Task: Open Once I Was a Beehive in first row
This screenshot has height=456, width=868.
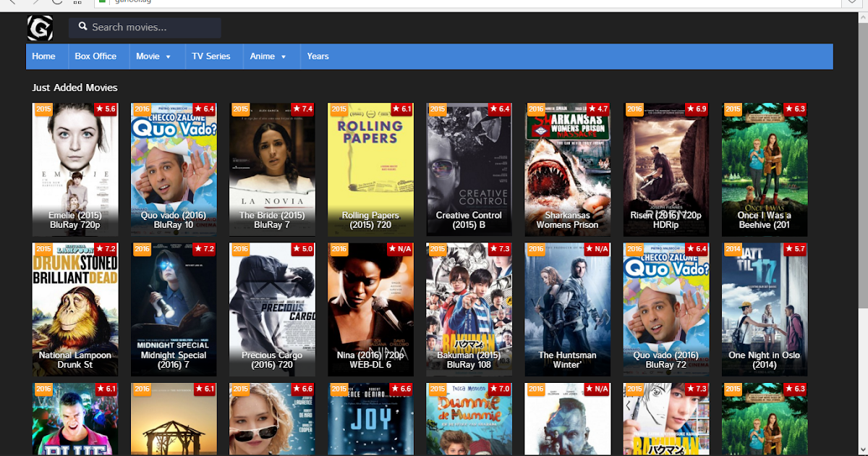Action: coord(765,169)
